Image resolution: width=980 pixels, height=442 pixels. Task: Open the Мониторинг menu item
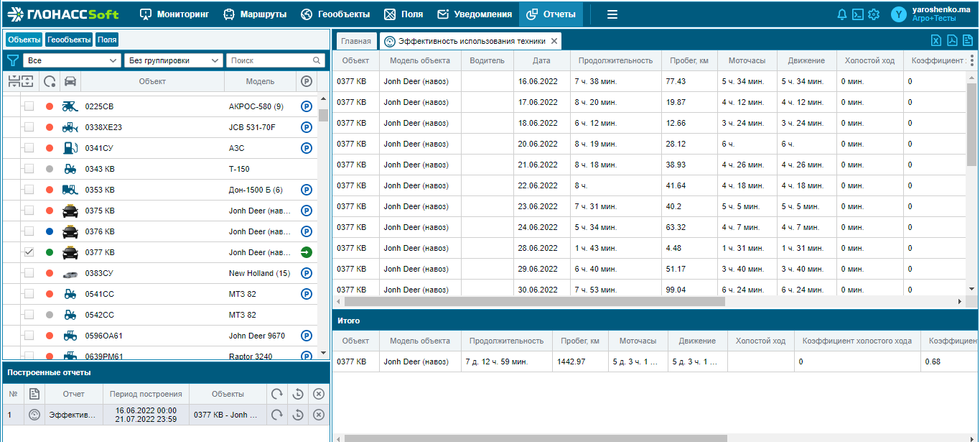(x=174, y=14)
